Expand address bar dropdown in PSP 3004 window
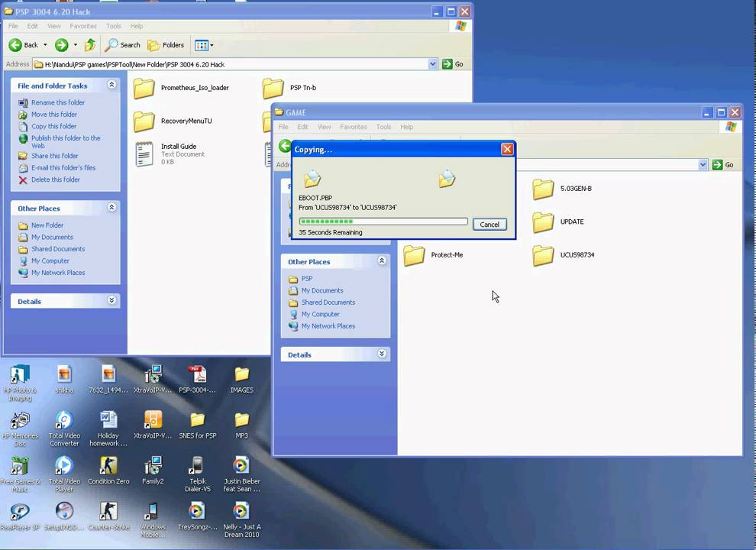This screenshot has width=756, height=550. pos(432,63)
